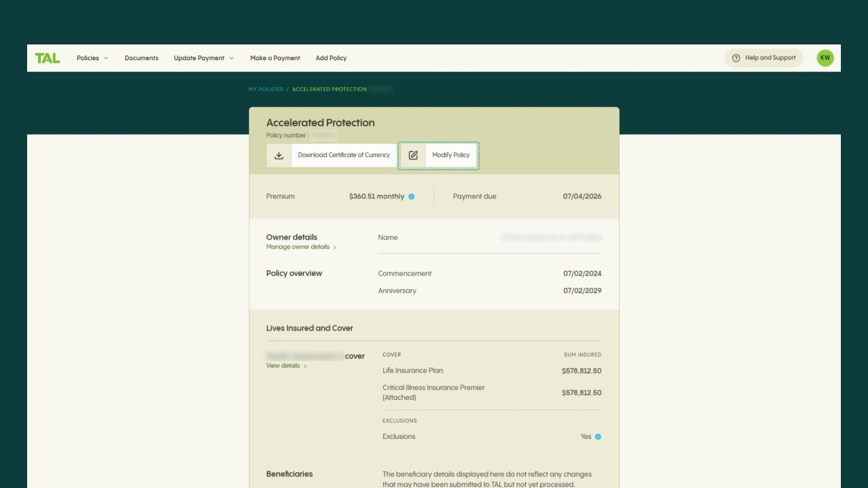
Task: Click the Modify Policy button label
Action: click(451, 155)
